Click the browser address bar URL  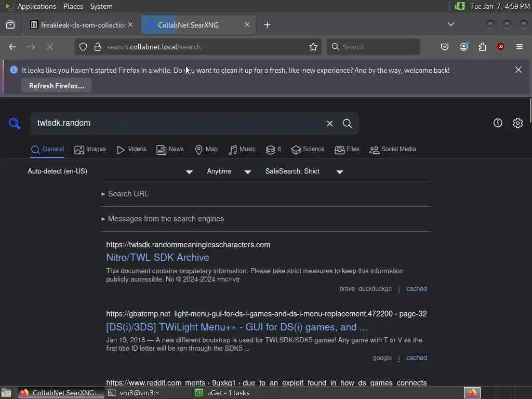tap(153, 47)
